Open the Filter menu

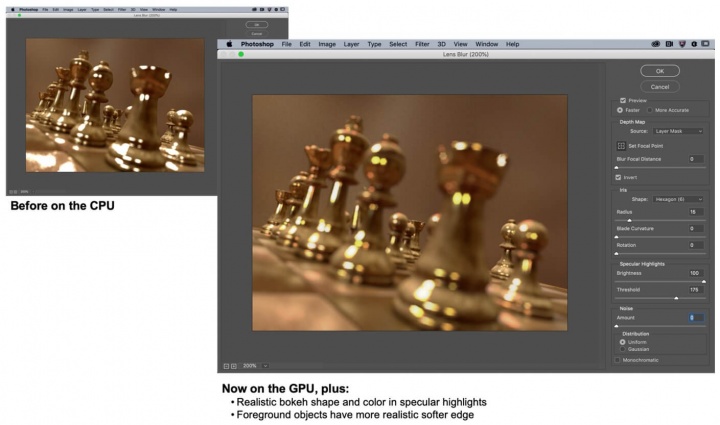(x=423, y=44)
